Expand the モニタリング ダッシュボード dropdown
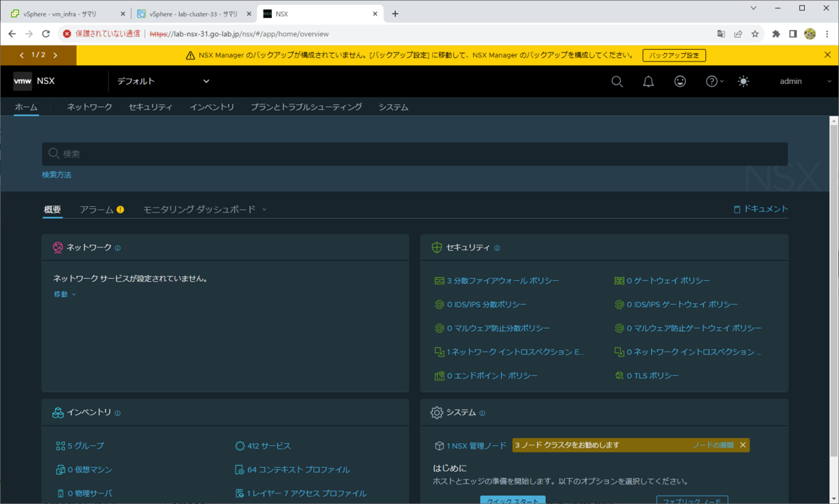 [205, 209]
